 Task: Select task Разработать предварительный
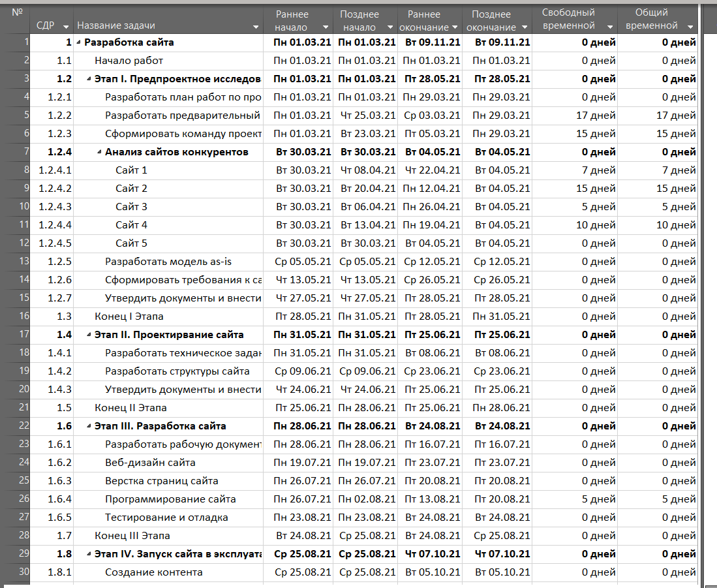[183, 116]
